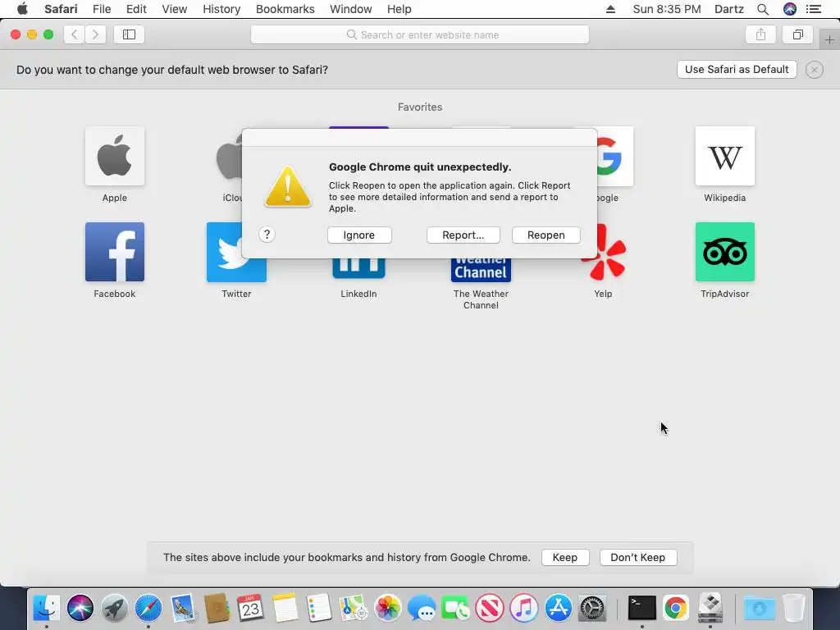
Task: Open the View menu
Action: [175, 9]
